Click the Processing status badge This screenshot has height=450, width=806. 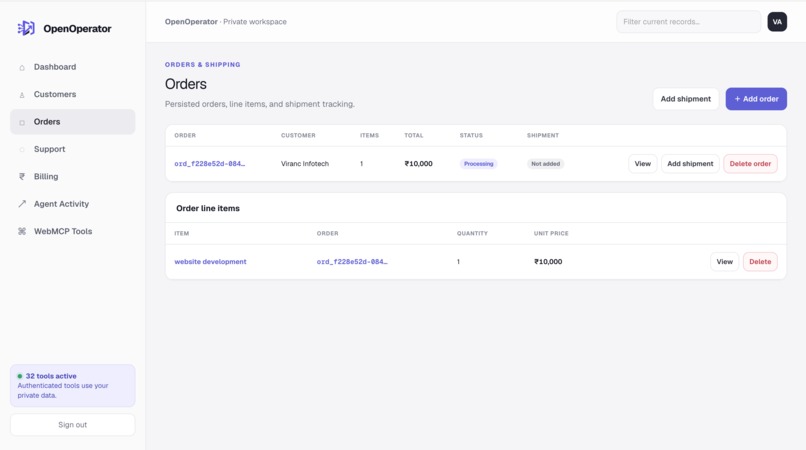click(x=478, y=164)
